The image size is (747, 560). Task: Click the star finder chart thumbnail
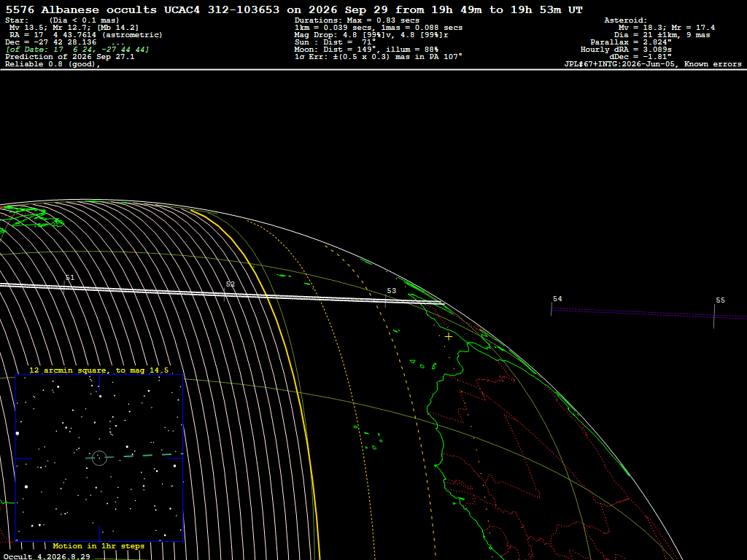click(99, 458)
